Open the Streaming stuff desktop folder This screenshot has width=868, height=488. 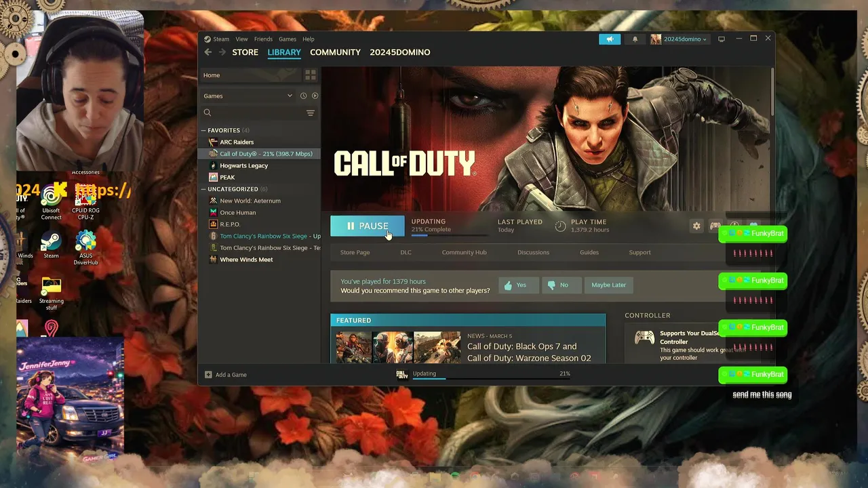(x=51, y=294)
